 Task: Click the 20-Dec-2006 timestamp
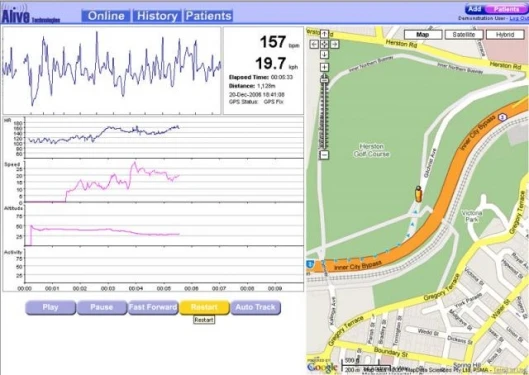257,94
